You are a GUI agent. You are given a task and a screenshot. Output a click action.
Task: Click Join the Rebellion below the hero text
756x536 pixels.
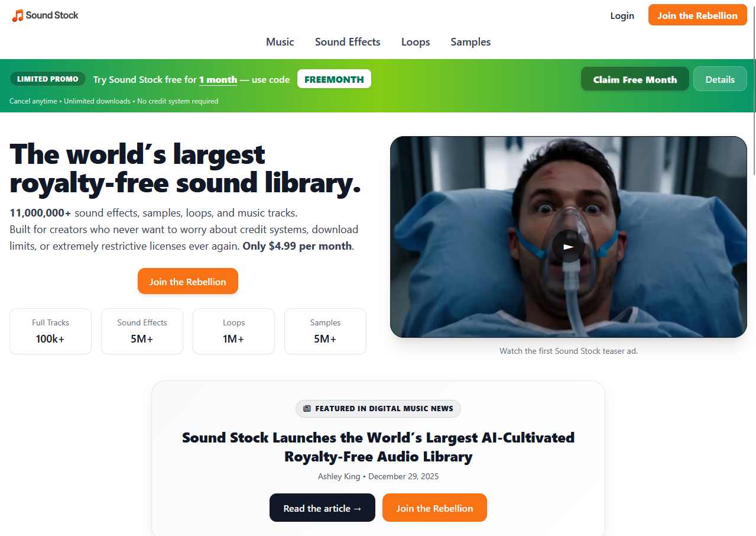[x=188, y=281]
